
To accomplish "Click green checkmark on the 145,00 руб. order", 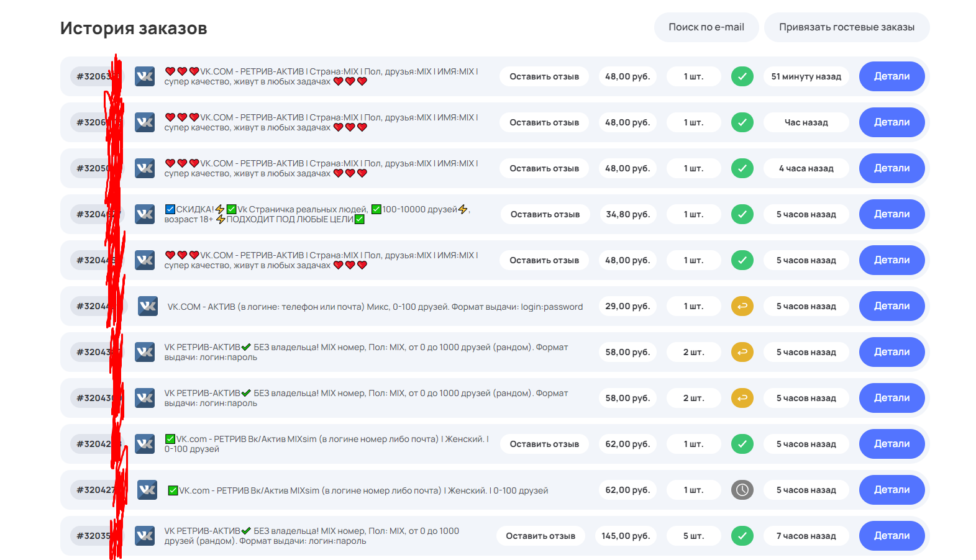I will pos(742,536).
